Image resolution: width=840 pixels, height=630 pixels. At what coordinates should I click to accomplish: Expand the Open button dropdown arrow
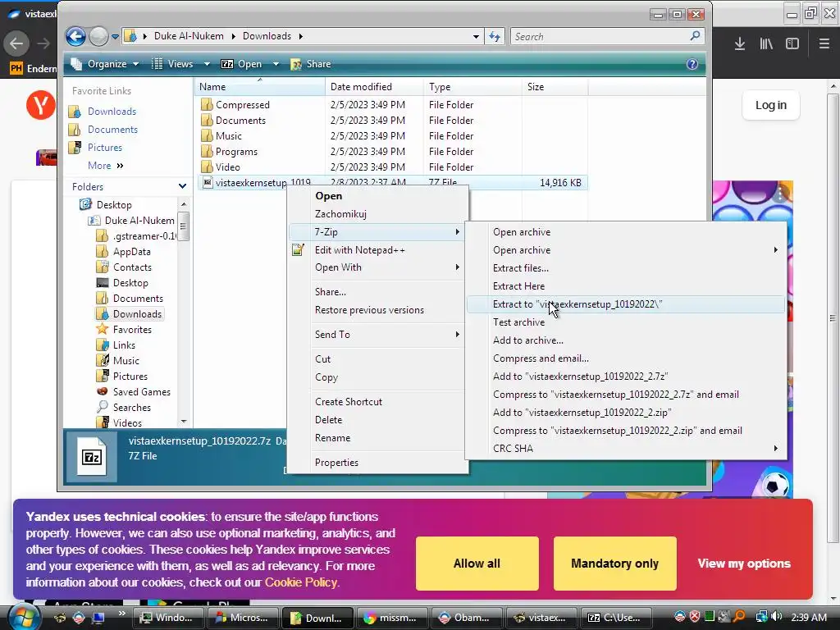point(276,64)
